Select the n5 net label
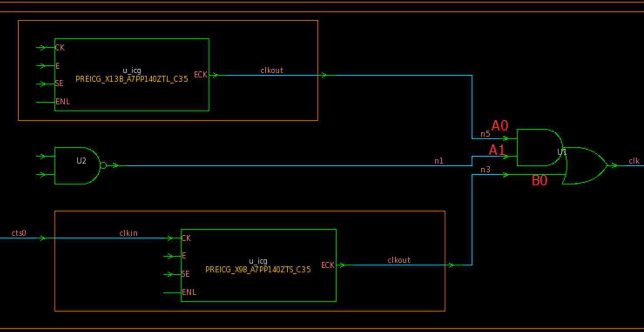 (486, 134)
